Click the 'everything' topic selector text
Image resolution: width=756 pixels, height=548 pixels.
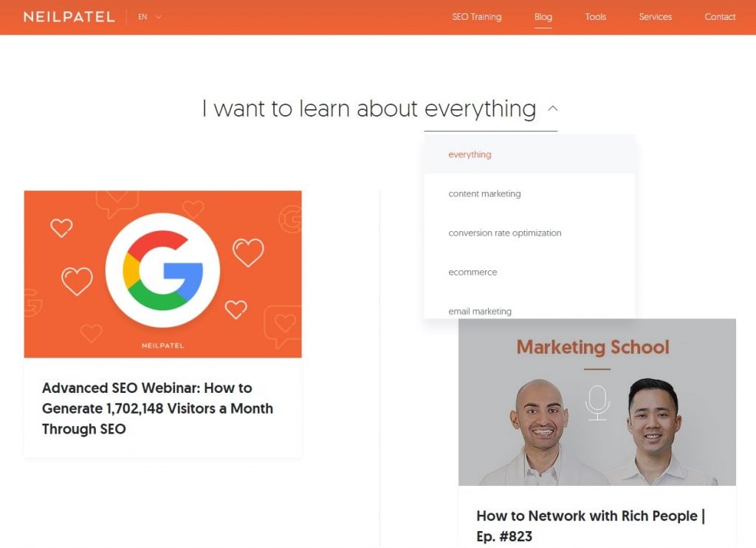[480, 109]
